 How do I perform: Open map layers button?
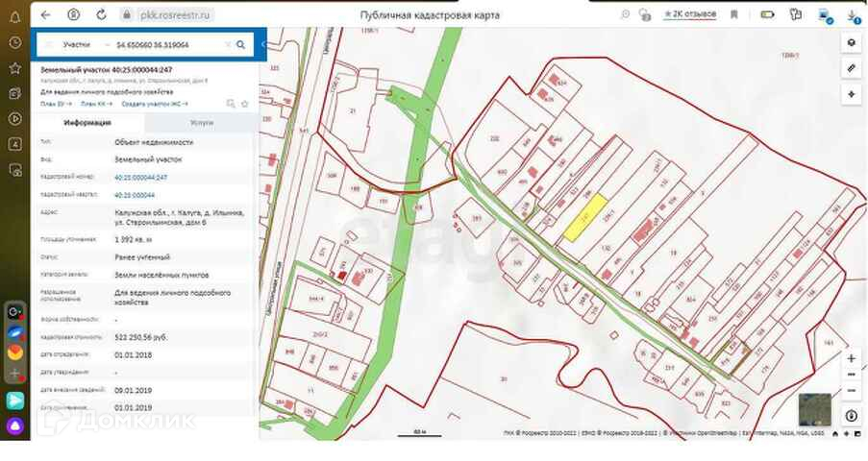point(852,42)
